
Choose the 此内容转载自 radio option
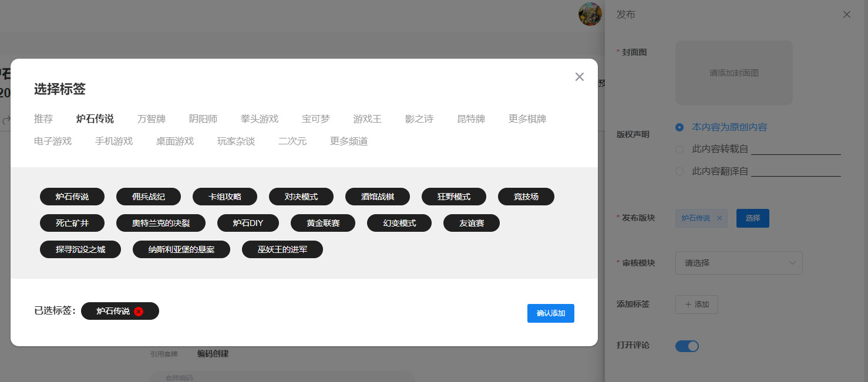[679, 150]
